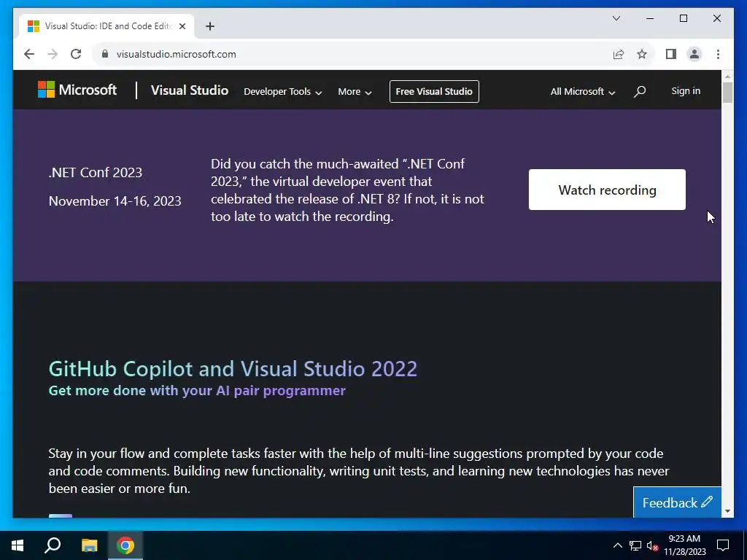Open a new tab with the plus button
Viewport: 747px width, 560px height.
[x=210, y=26]
